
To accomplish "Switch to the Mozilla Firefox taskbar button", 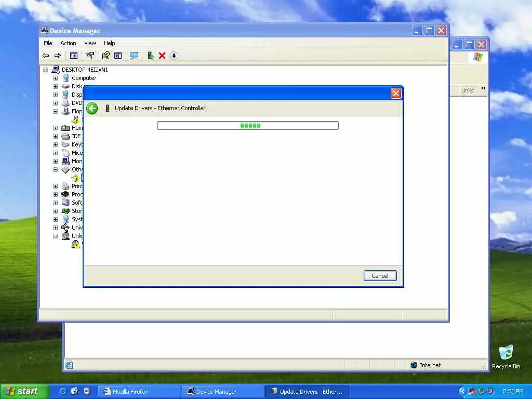I will click(139, 392).
